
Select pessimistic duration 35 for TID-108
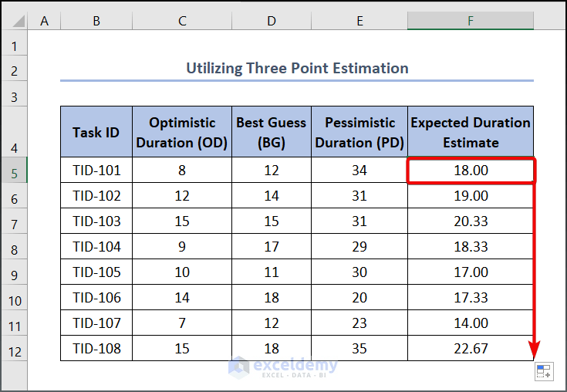coord(359,348)
